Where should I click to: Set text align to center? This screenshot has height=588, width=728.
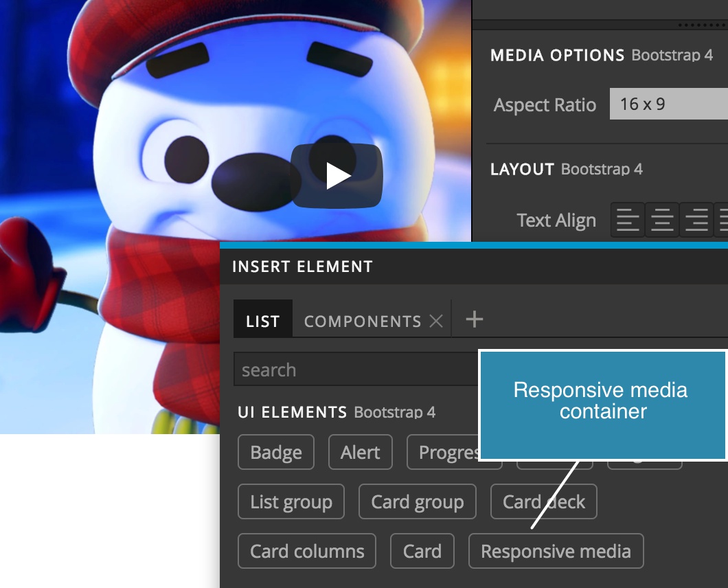tap(661, 220)
